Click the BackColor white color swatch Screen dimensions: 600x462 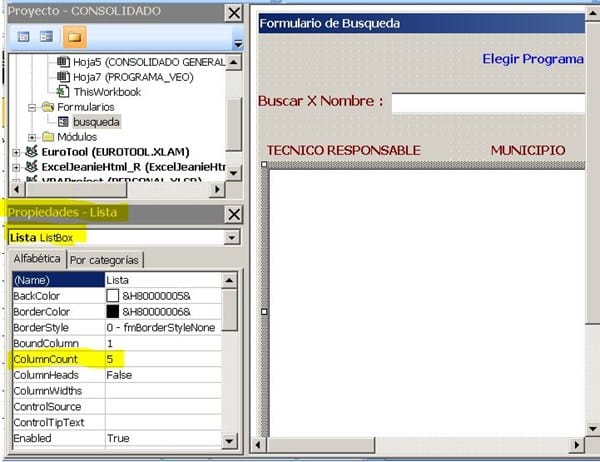(112, 295)
